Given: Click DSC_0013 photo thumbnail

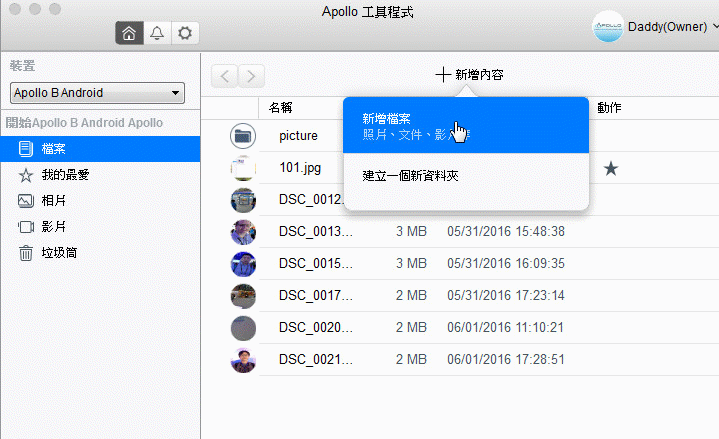Looking at the screenshot, I should [x=243, y=232].
